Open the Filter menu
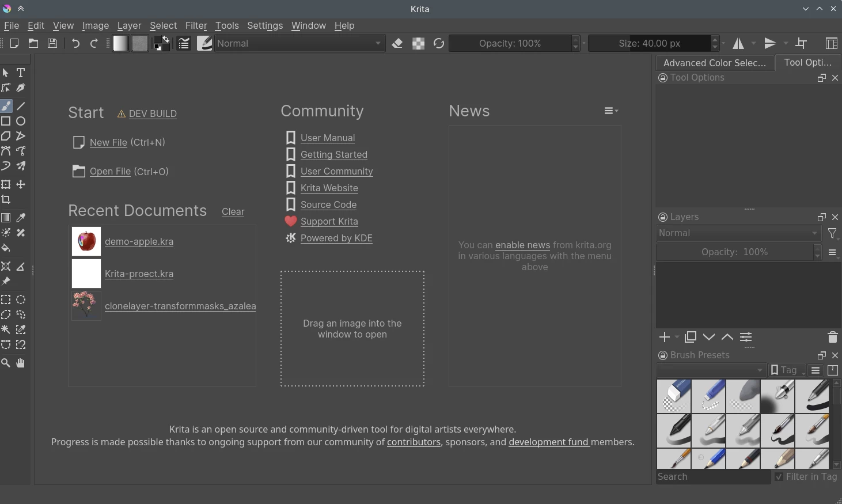Screen dimensions: 842x504 coord(196,25)
